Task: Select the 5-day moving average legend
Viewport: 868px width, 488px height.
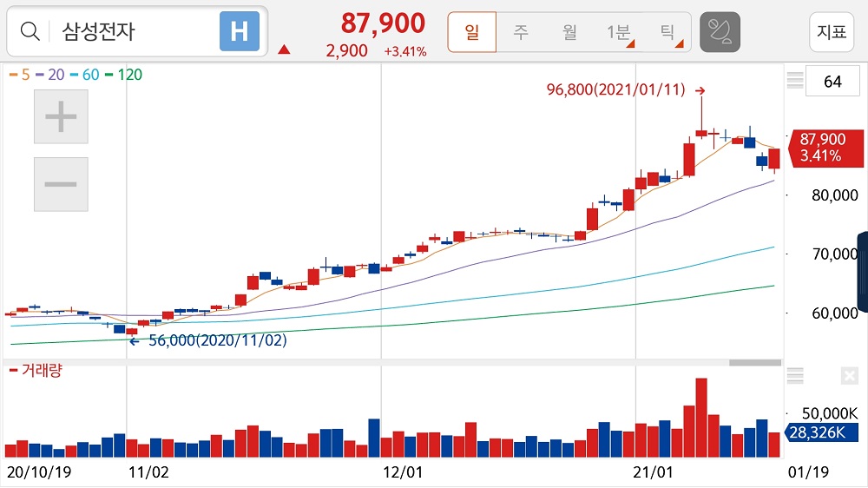Action: tap(19, 75)
